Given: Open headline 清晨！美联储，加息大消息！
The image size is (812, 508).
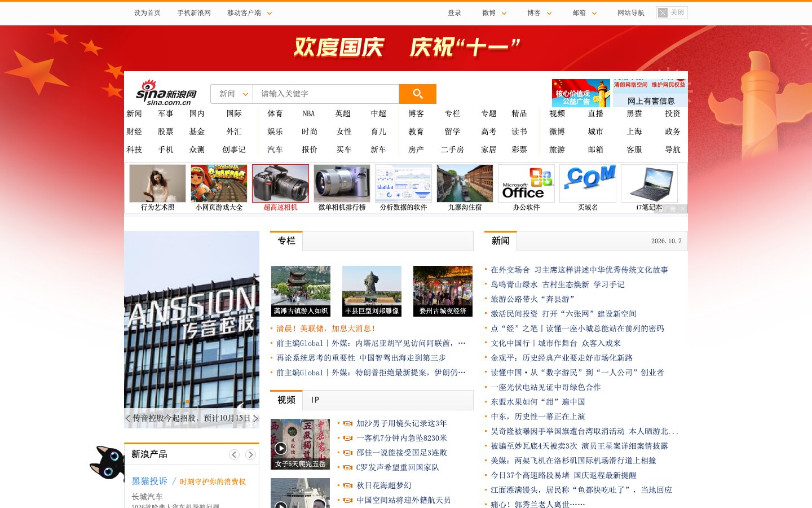Looking at the screenshot, I should click(325, 329).
